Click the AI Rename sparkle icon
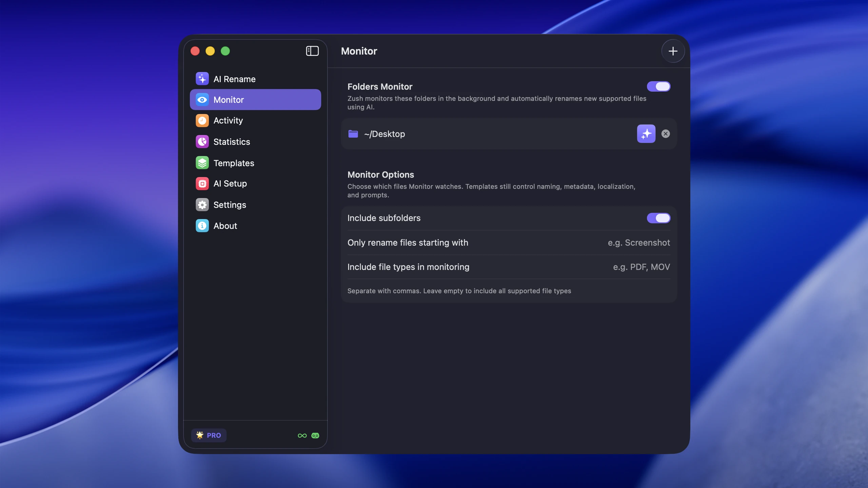This screenshot has height=488, width=868. (x=202, y=79)
